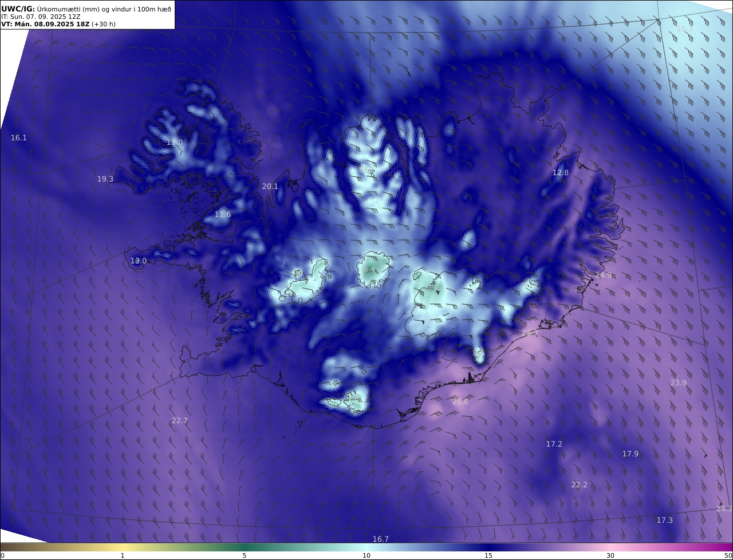This screenshot has height=560, width=733.
Task: Select the 22.7 value label
Action: (180, 421)
